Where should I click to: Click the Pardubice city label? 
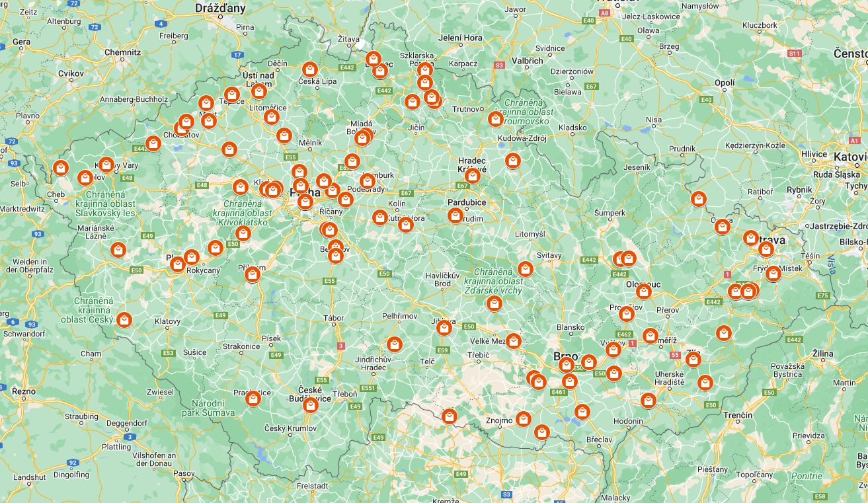pos(467,202)
